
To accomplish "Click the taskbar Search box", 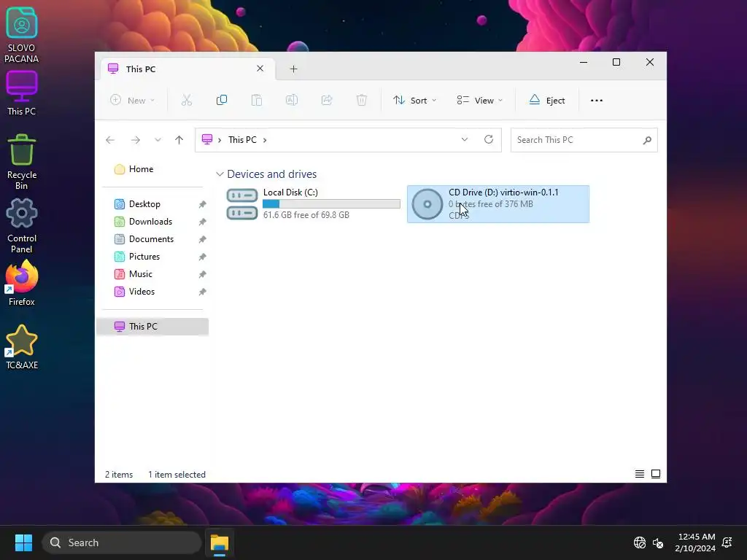I will tap(122, 542).
